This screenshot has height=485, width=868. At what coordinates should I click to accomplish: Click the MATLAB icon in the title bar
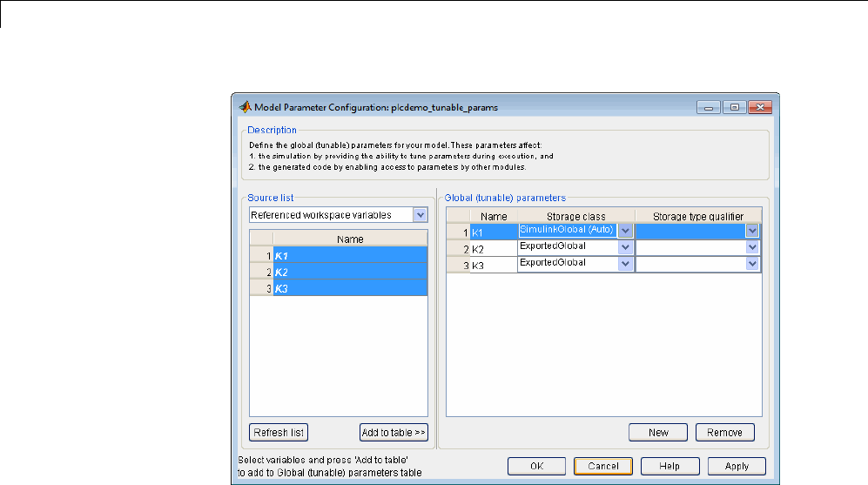pyautogui.click(x=245, y=107)
